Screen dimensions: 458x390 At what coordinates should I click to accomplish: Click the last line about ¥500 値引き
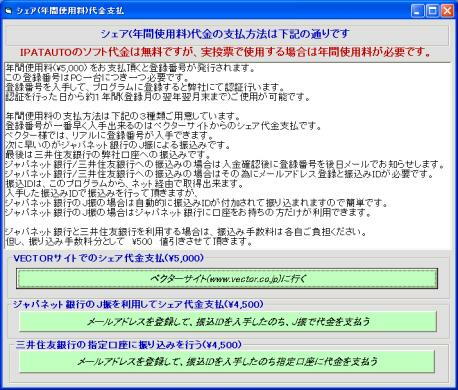[x=129, y=242]
